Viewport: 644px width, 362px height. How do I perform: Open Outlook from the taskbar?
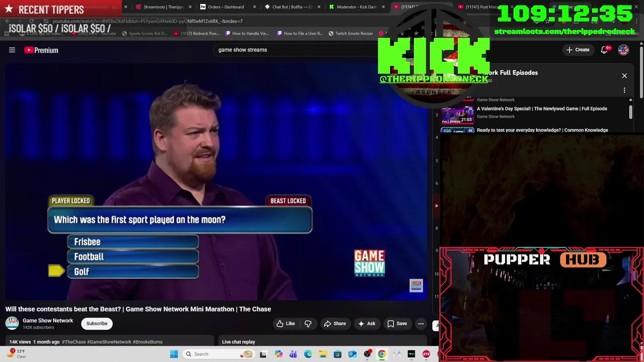tap(352, 354)
